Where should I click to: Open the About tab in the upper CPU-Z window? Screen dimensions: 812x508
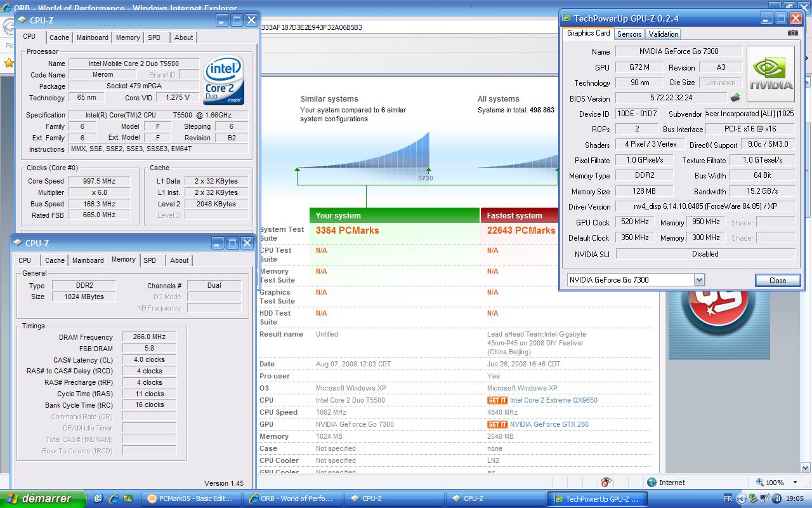click(x=183, y=37)
